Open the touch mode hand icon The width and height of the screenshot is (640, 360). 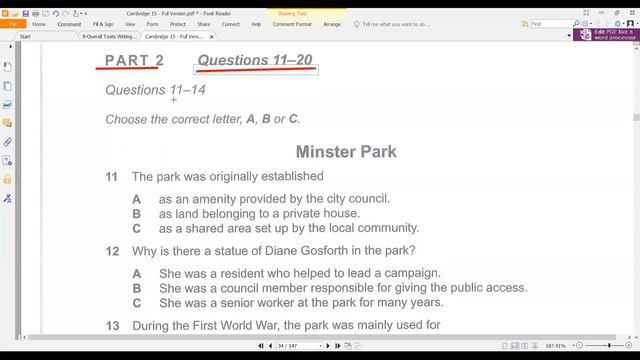coord(76,13)
